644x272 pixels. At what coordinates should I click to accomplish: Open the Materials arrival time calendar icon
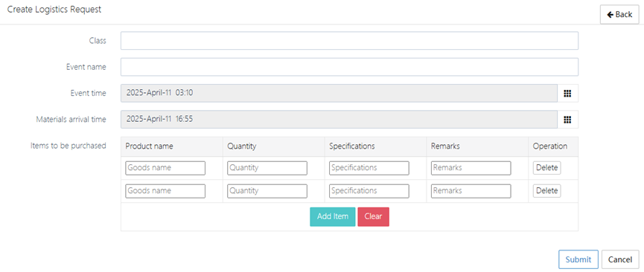pos(567,120)
